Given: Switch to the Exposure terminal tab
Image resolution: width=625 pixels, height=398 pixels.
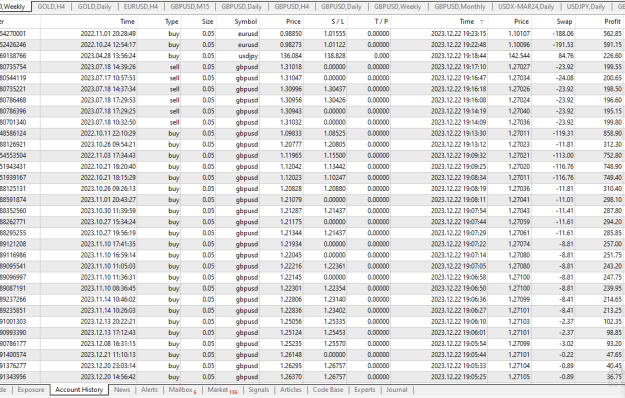Looking at the screenshot, I should pos(31,390).
